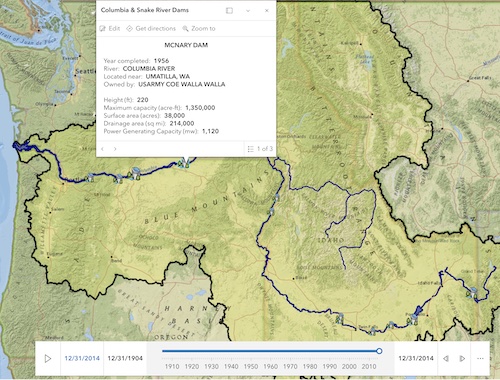
Task: Select the drainage area value 214,000
Action: (x=182, y=123)
